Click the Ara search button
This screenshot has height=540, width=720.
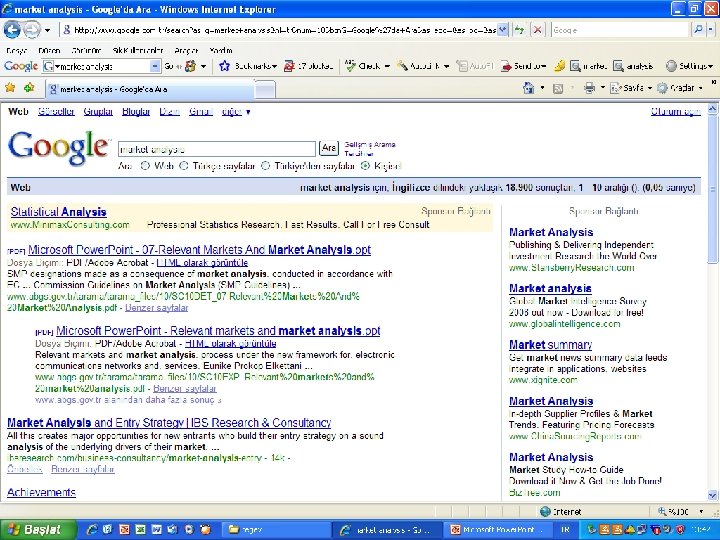coord(329,148)
